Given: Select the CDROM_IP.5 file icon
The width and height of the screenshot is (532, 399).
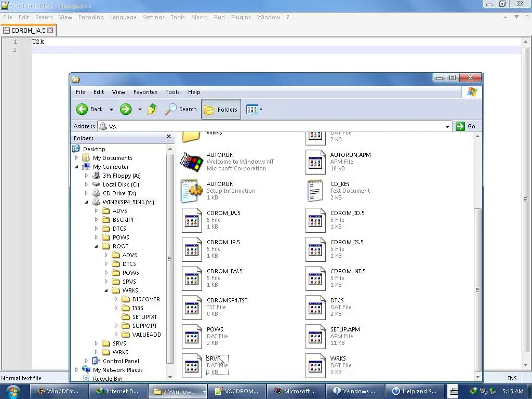Looking at the screenshot, I should (192, 249).
